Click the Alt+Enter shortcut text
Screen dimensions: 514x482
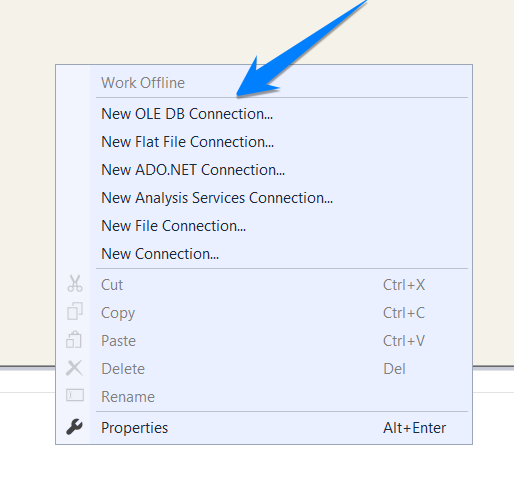click(x=414, y=428)
